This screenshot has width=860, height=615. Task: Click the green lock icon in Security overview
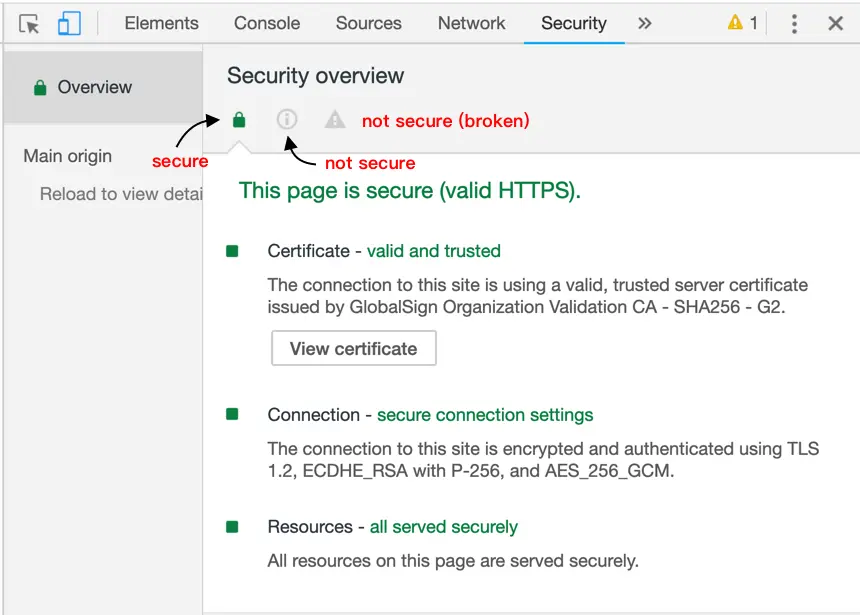point(239,121)
